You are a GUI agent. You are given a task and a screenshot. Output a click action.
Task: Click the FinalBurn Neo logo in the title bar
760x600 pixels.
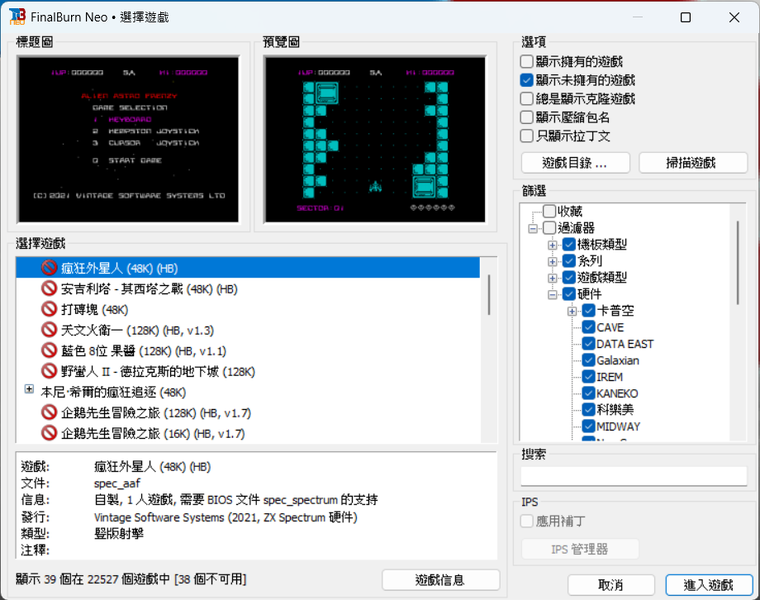pyautogui.click(x=17, y=17)
